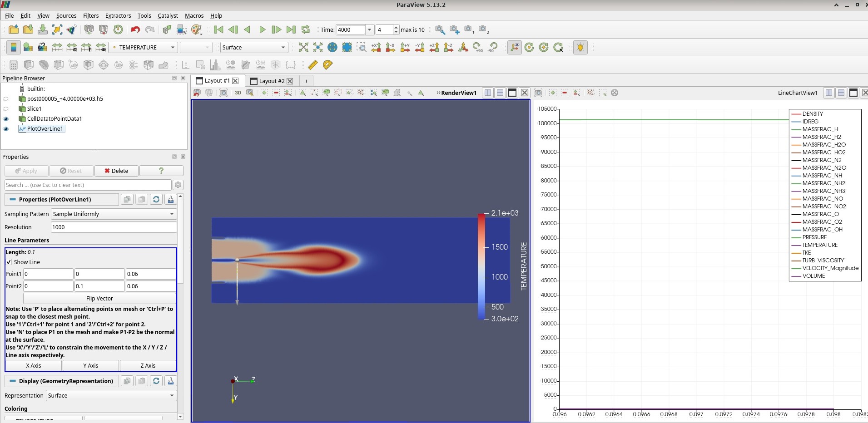The width and height of the screenshot is (868, 423).
Task: Click the Flip Vector button
Action: point(99,299)
